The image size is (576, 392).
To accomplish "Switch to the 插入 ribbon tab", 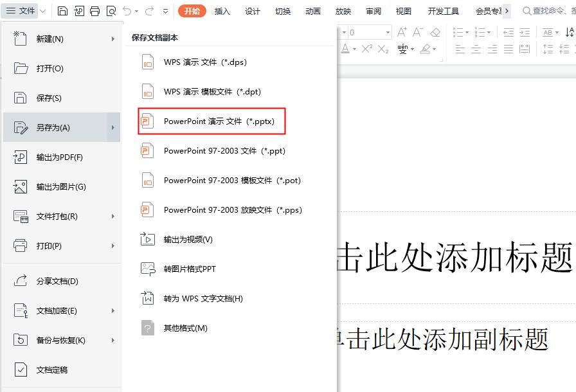I will coord(222,11).
